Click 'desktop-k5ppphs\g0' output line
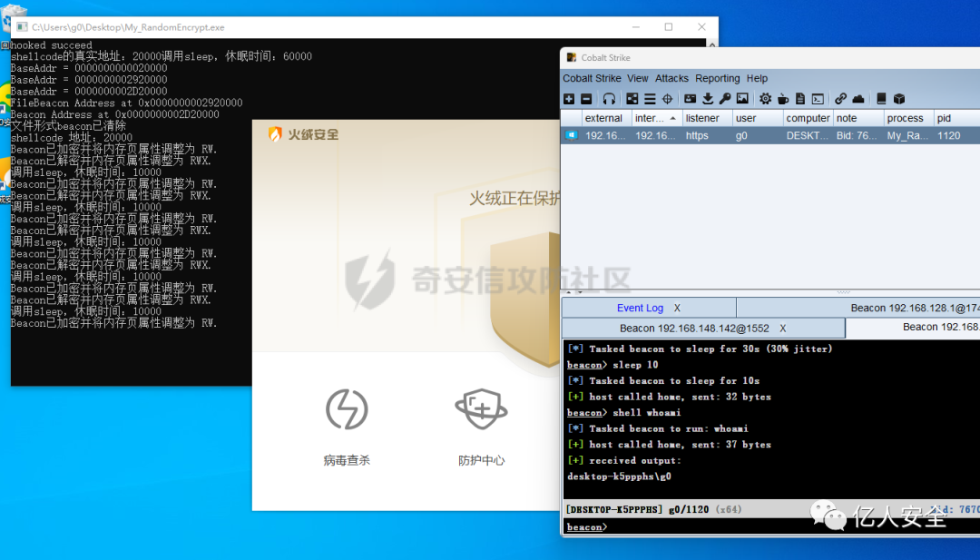 (619, 476)
